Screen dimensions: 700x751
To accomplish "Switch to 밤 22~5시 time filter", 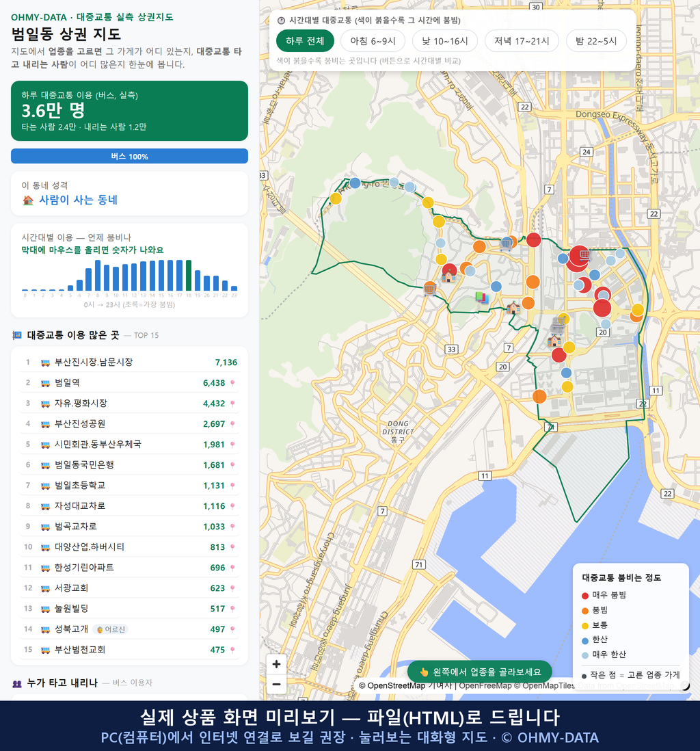I will 596,41.
